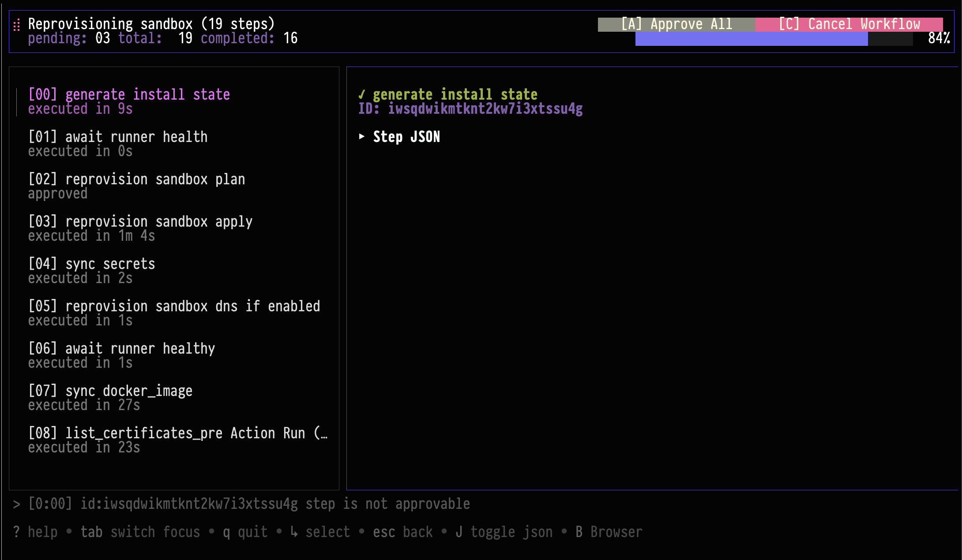
Task: Click the select arrow hint icon
Action: point(294,532)
